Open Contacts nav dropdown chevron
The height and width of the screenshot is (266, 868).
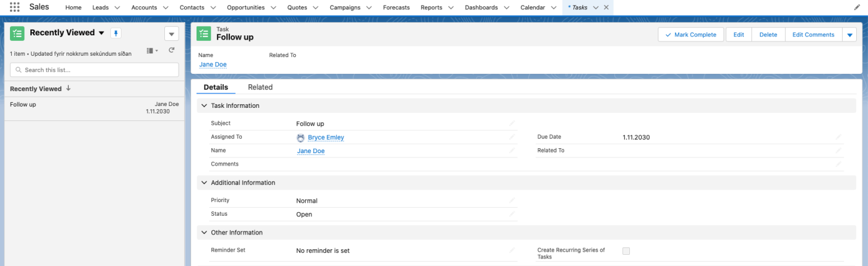point(213,7)
